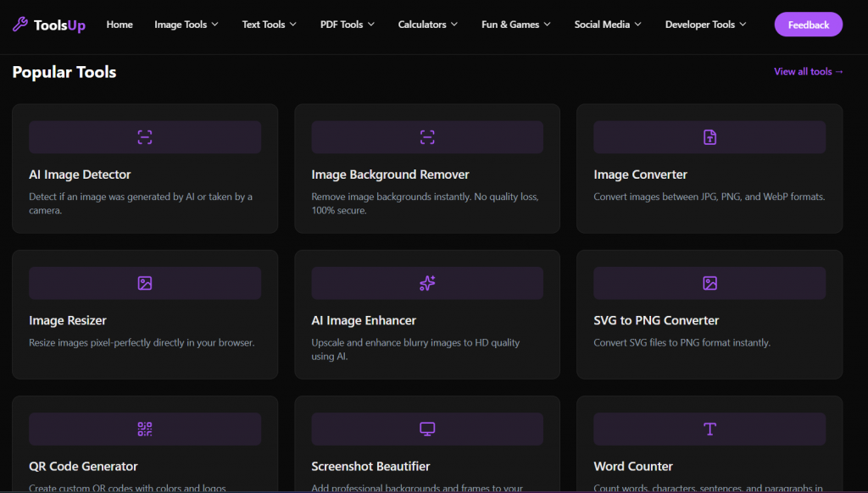Image resolution: width=868 pixels, height=493 pixels.
Task: Click 'Create custom QR codes' description
Action: tap(127, 488)
